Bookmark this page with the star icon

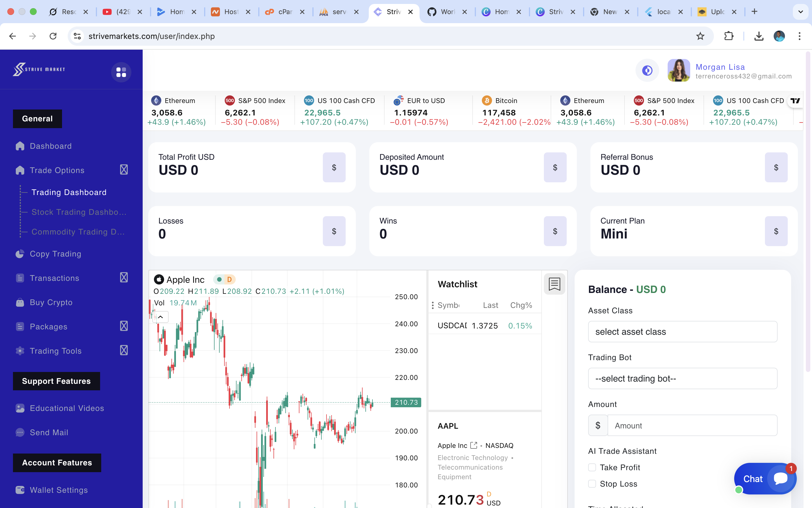pyautogui.click(x=700, y=36)
